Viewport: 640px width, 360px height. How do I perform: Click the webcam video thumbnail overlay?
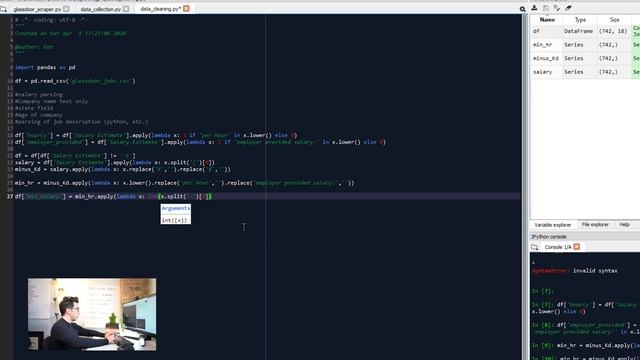[x=92, y=314]
